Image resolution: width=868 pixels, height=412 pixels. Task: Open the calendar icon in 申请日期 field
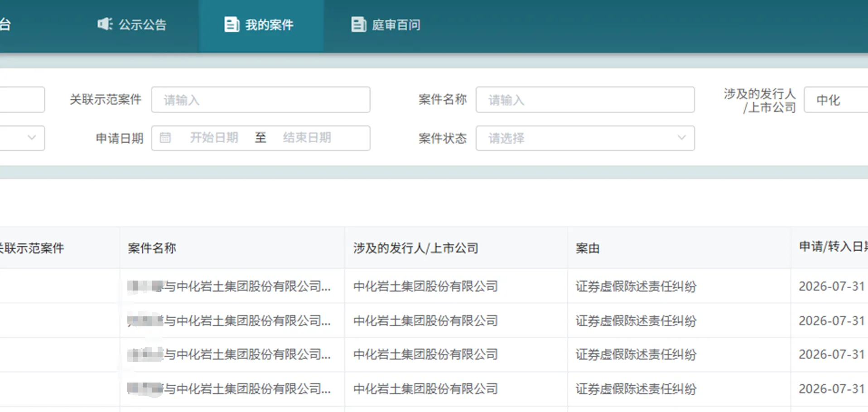(165, 138)
